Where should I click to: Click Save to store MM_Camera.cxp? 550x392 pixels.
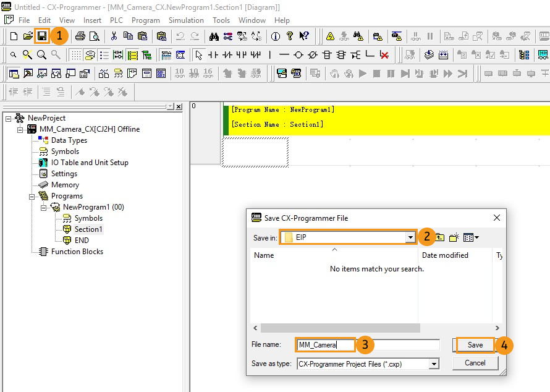[x=475, y=345]
